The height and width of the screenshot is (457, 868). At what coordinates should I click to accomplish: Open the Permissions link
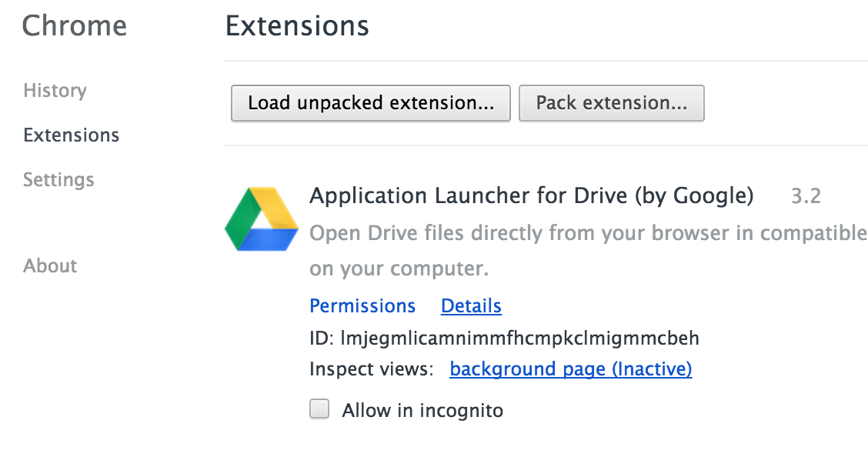tap(362, 306)
